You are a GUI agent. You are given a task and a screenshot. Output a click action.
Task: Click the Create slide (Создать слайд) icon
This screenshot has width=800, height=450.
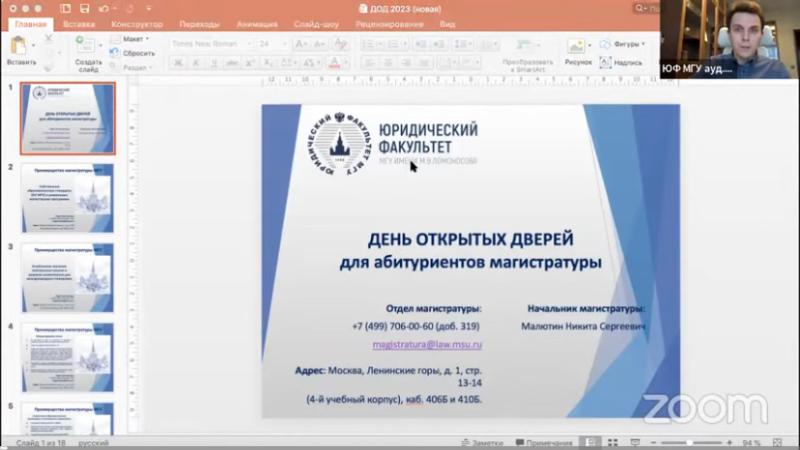click(84, 45)
